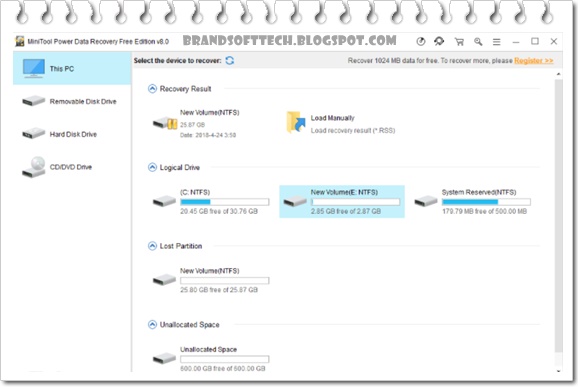Click the scroll down arrow
This screenshot has width=578, height=387.
tap(558, 371)
